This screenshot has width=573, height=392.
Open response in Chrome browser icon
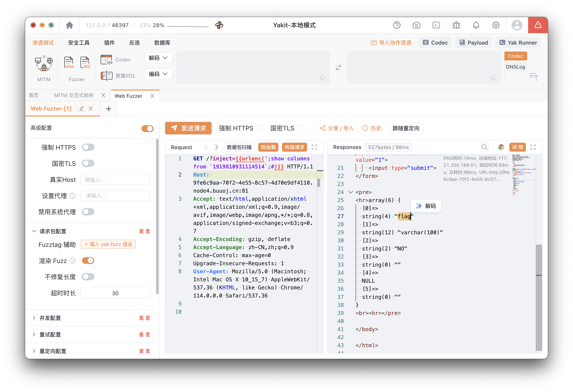pyautogui.click(x=501, y=147)
